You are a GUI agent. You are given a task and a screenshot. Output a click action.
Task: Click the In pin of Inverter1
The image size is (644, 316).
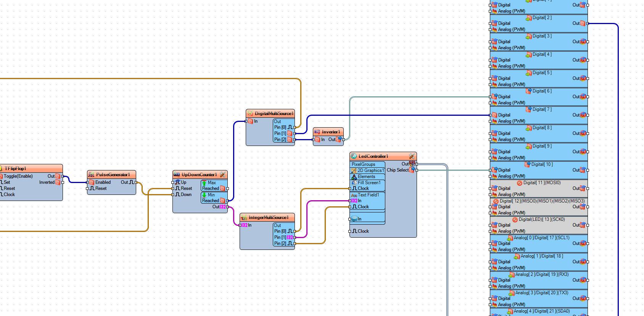tap(320, 139)
